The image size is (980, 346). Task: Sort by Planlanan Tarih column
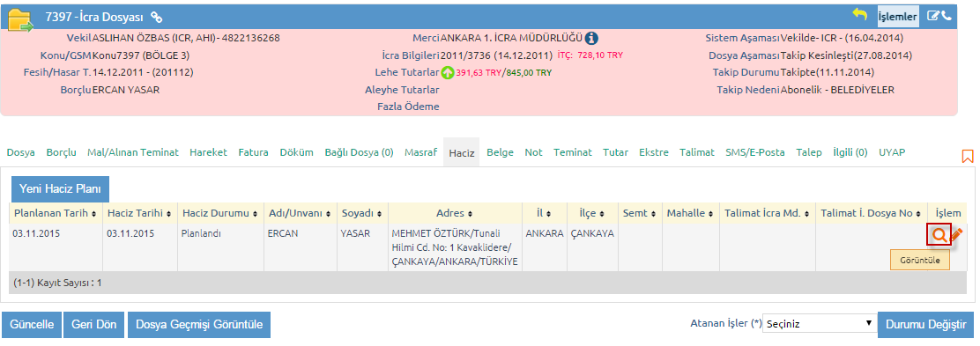click(x=56, y=214)
